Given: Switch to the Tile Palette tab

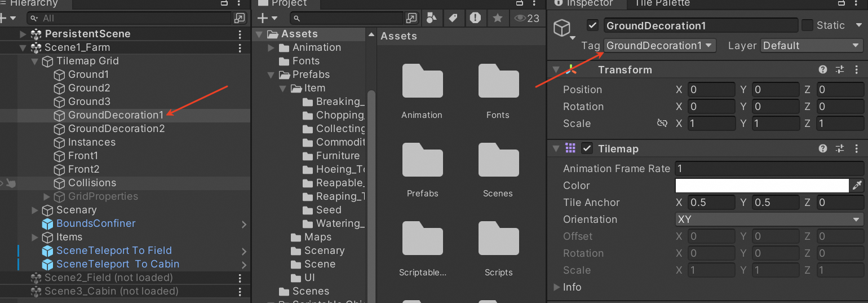Looking at the screenshot, I should (662, 3).
